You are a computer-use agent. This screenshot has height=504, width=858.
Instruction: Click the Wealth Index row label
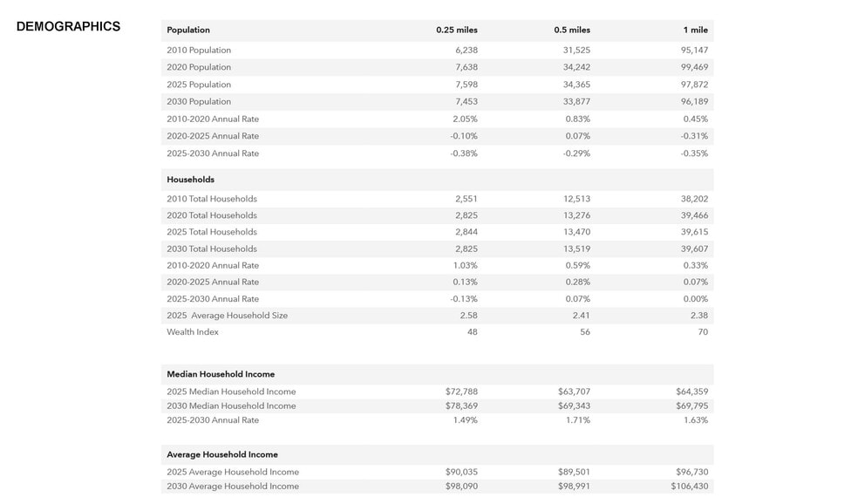pyautogui.click(x=193, y=331)
